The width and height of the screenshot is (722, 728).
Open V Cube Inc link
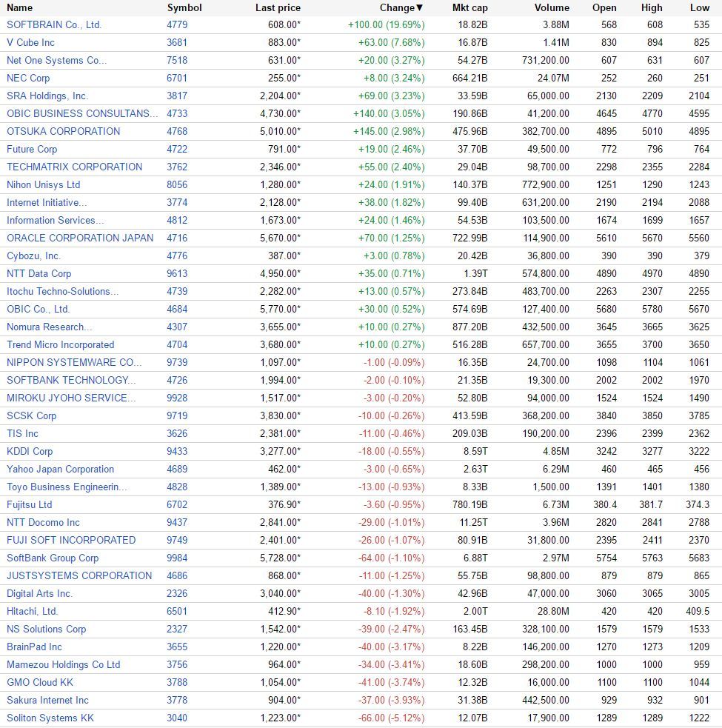click(x=30, y=43)
